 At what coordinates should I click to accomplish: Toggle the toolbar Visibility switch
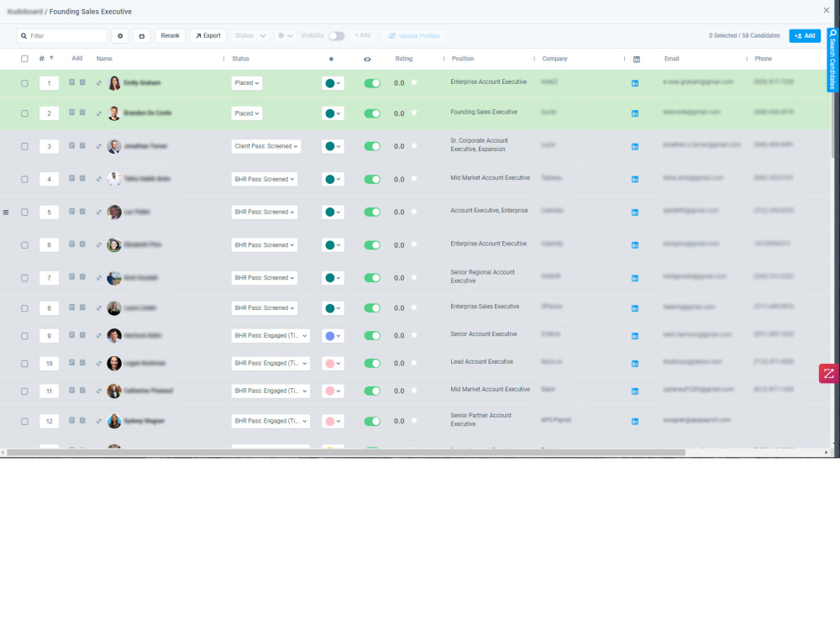pyautogui.click(x=337, y=36)
